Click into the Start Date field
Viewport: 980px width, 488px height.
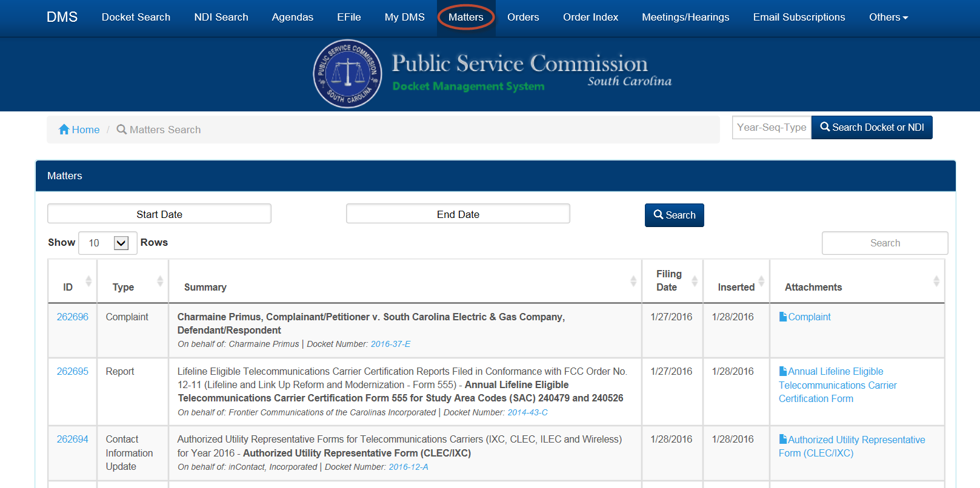pos(159,214)
